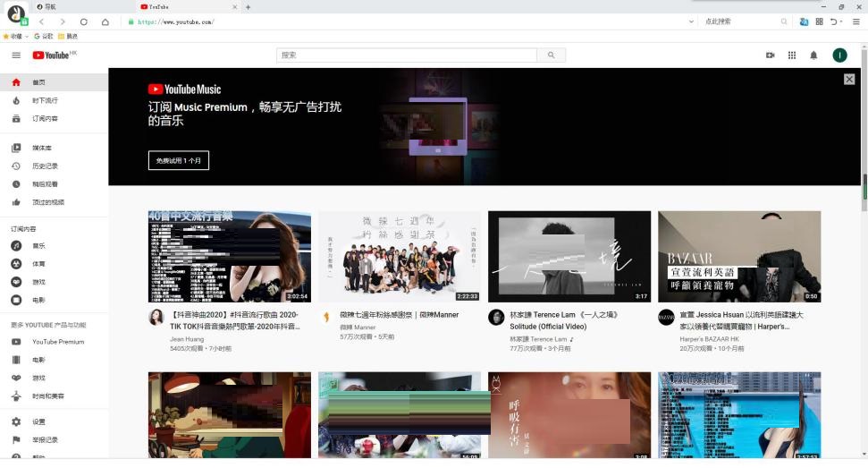Open the 抖音神曲2020 video title
868x468 pixels.
pos(236,320)
